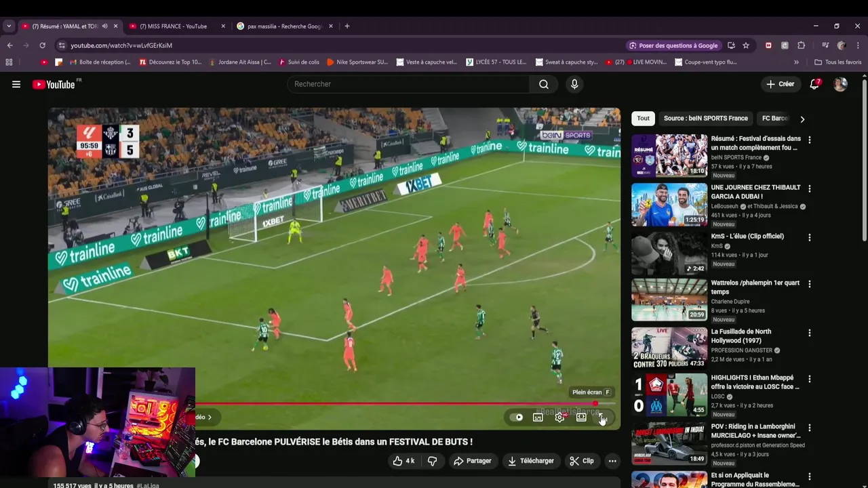Open the Nike Sportswear bookmark
868x488 pixels.
[x=357, y=62]
